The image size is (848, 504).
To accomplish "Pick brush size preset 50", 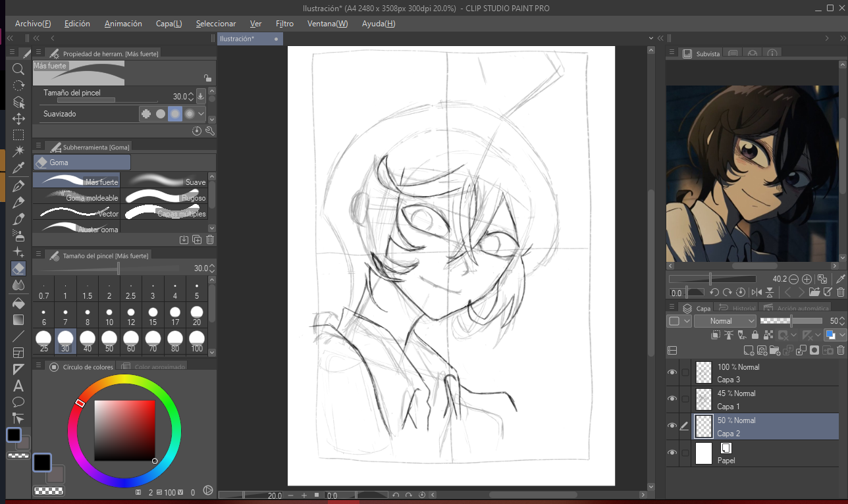I will coord(109,340).
